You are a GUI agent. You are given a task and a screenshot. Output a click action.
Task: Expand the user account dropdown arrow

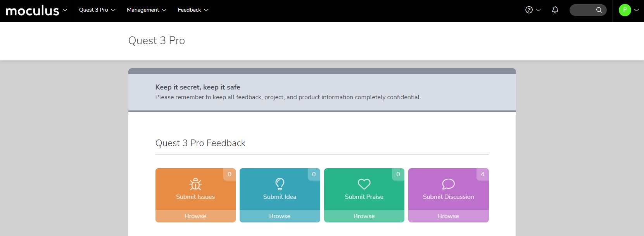(x=636, y=10)
